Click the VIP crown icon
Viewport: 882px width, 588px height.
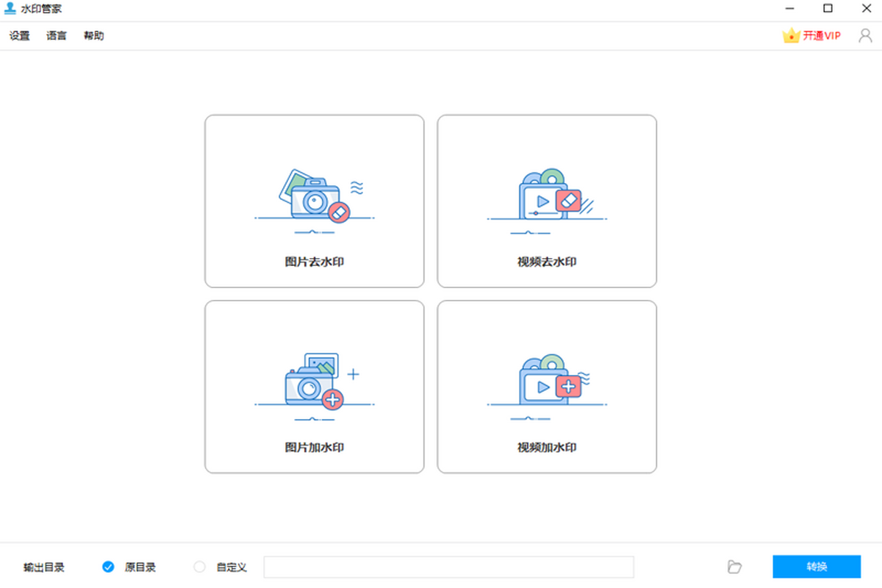coord(791,35)
